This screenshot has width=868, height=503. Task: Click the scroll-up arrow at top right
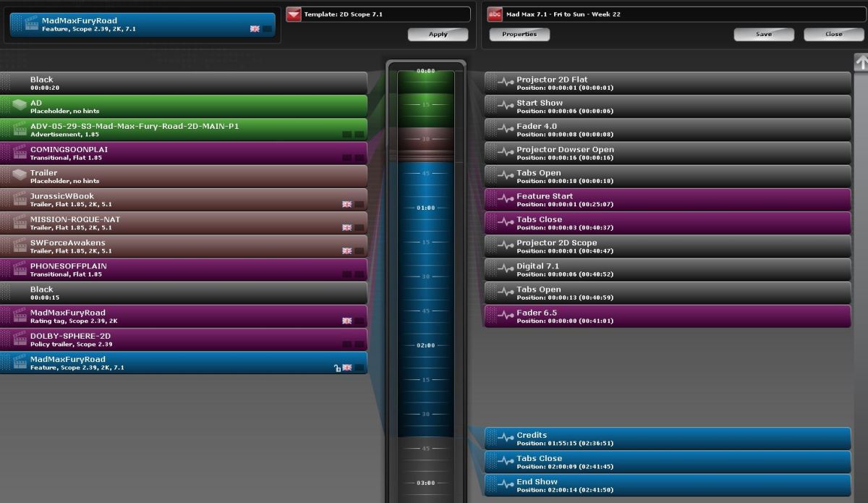pyautogui.click(x=861, y=63)
